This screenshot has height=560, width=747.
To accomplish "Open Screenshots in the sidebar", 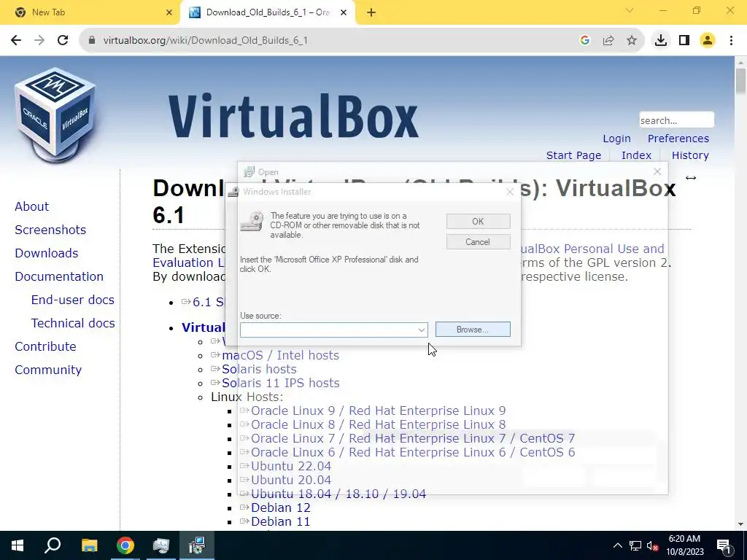I will tap(50, 230).
